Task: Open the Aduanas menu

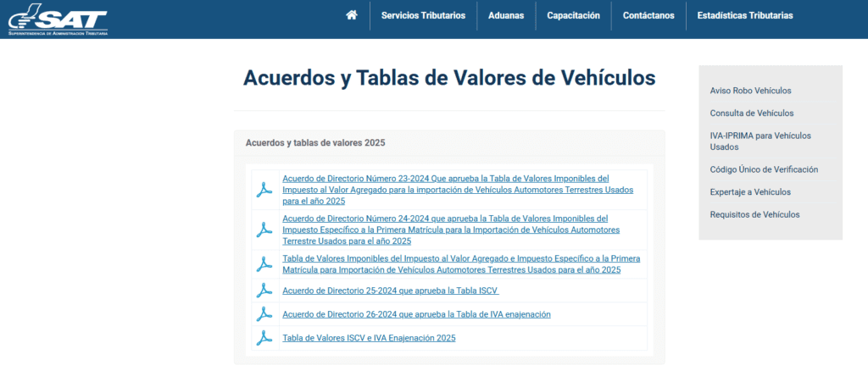Action: 506,15
